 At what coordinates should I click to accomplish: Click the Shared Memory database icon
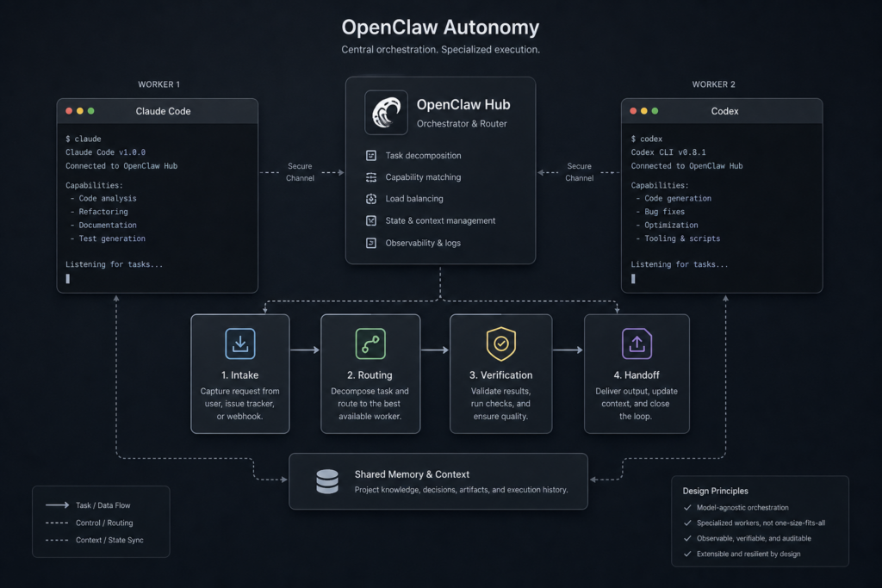327,481
